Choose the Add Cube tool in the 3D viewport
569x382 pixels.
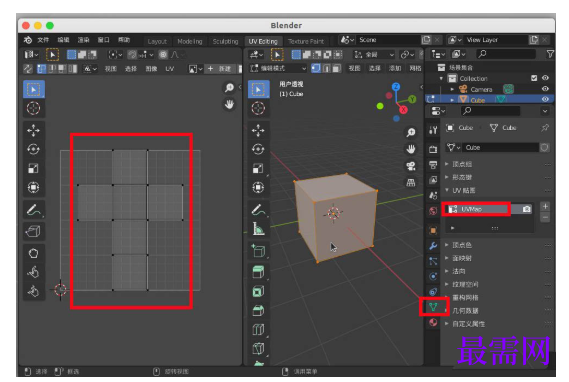pyautogui.click(x=258, y=250)
